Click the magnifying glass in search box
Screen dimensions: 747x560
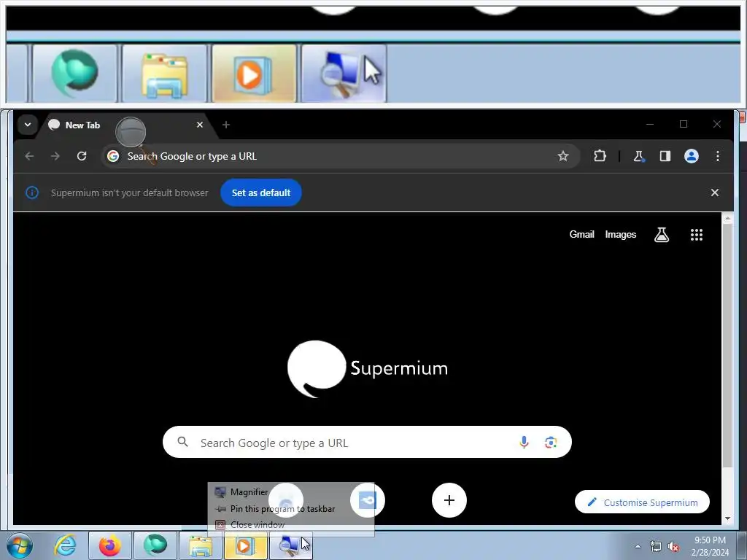click(x=182, y=442)
